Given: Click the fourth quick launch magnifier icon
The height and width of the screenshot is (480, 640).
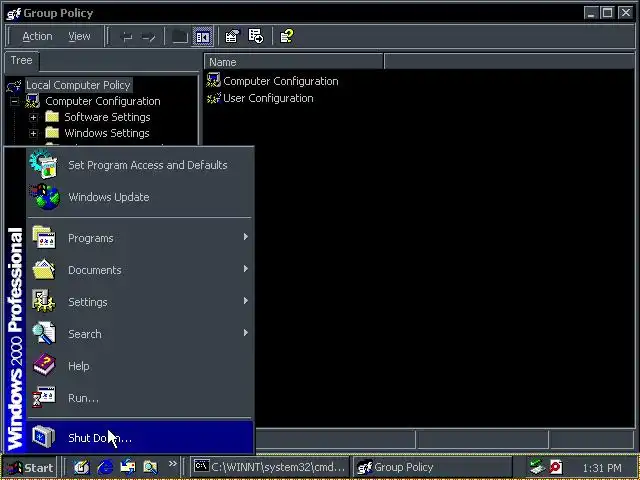Looking at the screenshot, I should coord(151,467).
